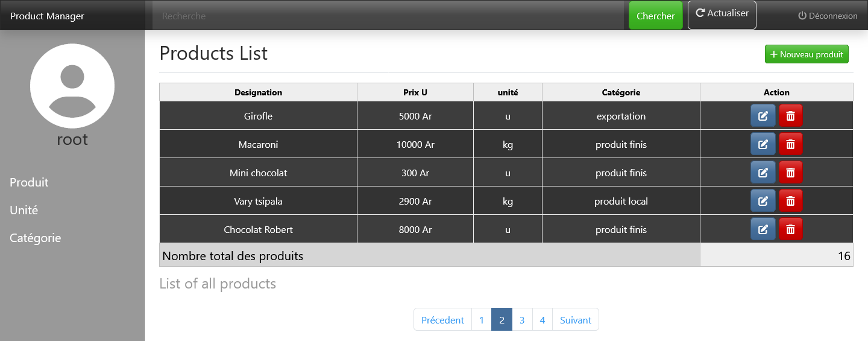Image resolution: width=868 pixels, height=341 pixels.
Task: Go to pagination page 1
Action: tap(482, 320)
